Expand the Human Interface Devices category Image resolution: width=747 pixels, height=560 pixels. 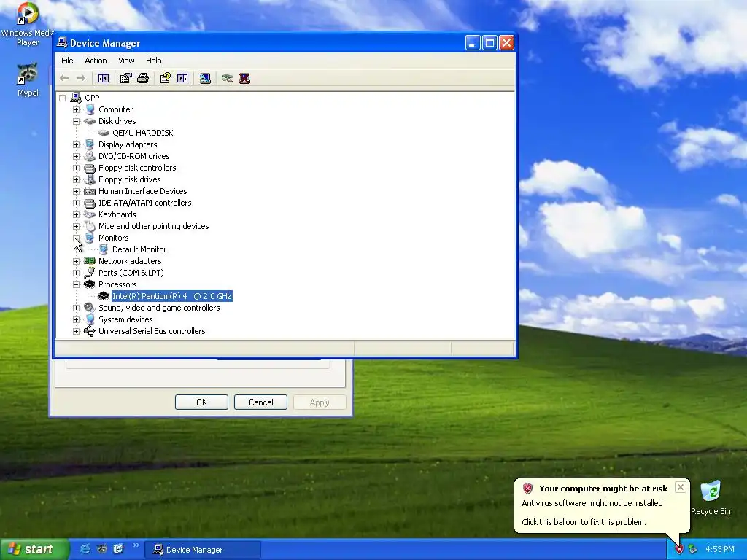tap(76, 191)
